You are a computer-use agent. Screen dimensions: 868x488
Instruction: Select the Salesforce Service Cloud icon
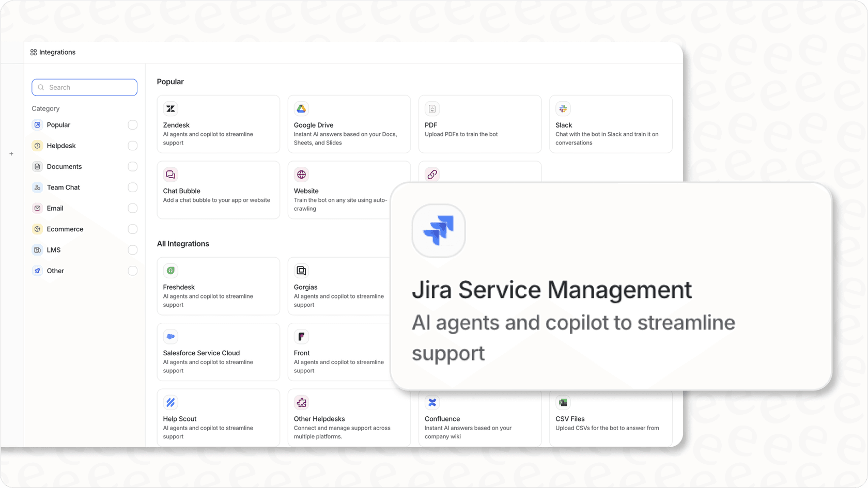[x=171, y=336]
